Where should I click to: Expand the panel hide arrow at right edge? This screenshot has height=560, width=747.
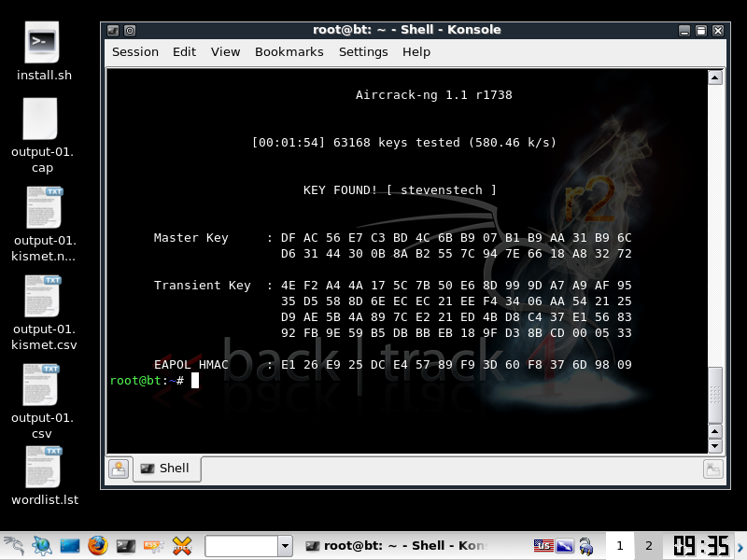click(x=740, y=545)
